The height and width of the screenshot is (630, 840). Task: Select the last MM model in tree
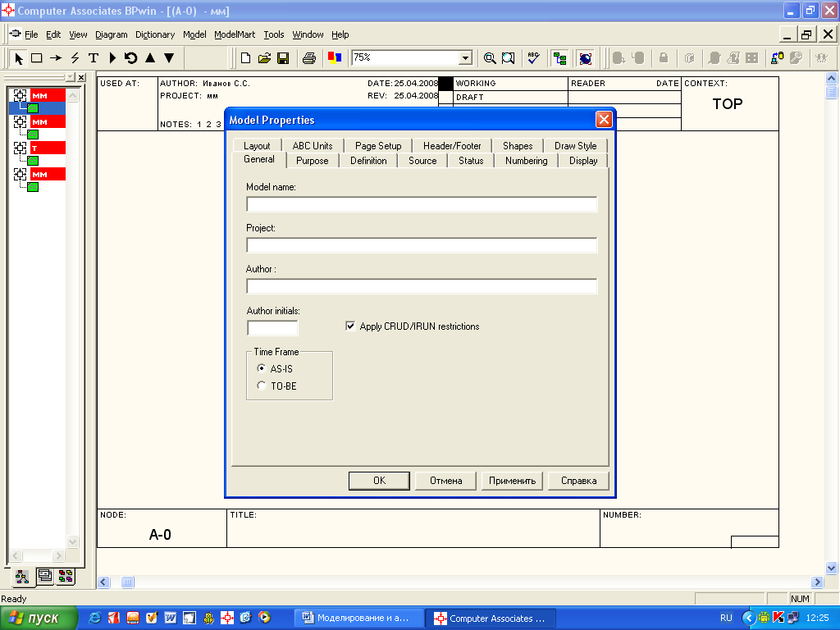(48, 174)
